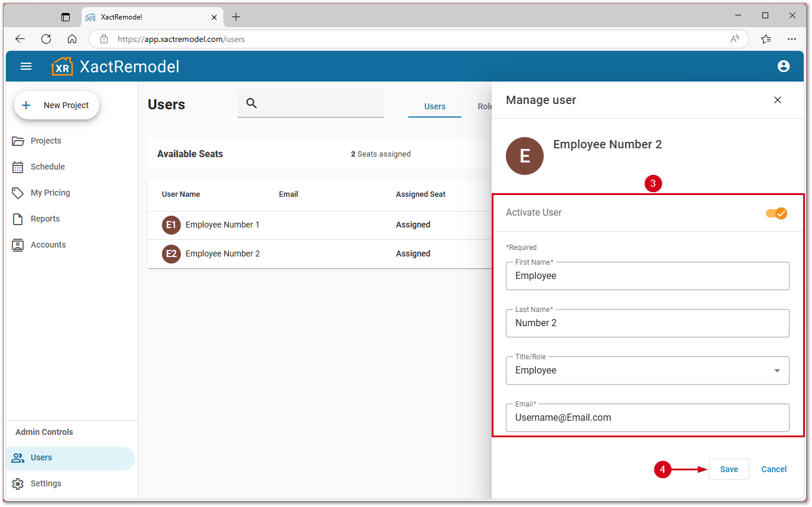
Task: Click the browser address bar
Action: (x=418, y=39)
